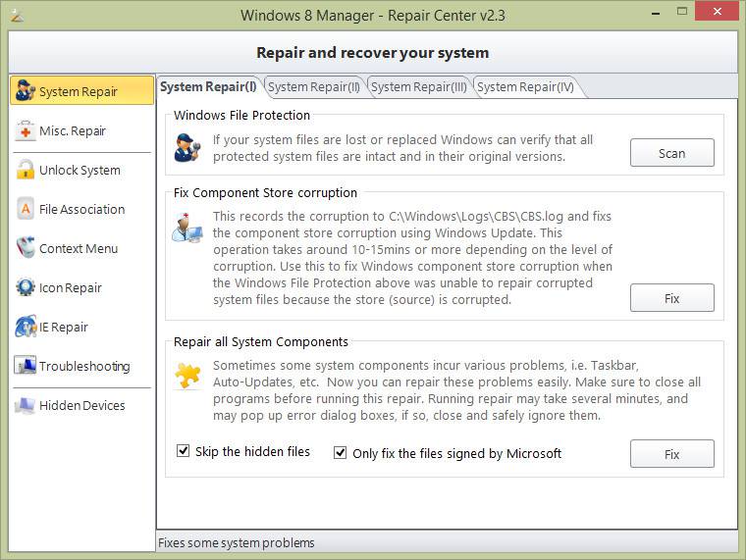The height and width of the screenshot is (560, 746).
Task: Click Fix for Repair all System Components
Action: [671, 453]
